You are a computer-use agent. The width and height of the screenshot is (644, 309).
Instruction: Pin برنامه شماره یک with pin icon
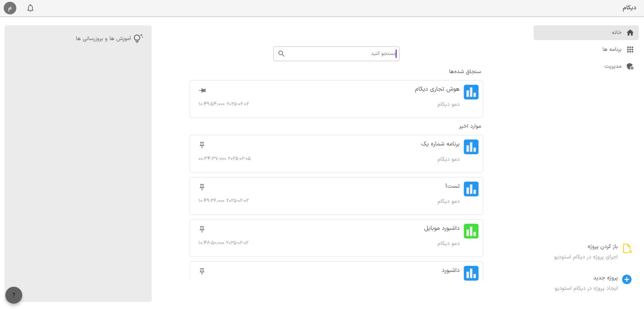202,145
